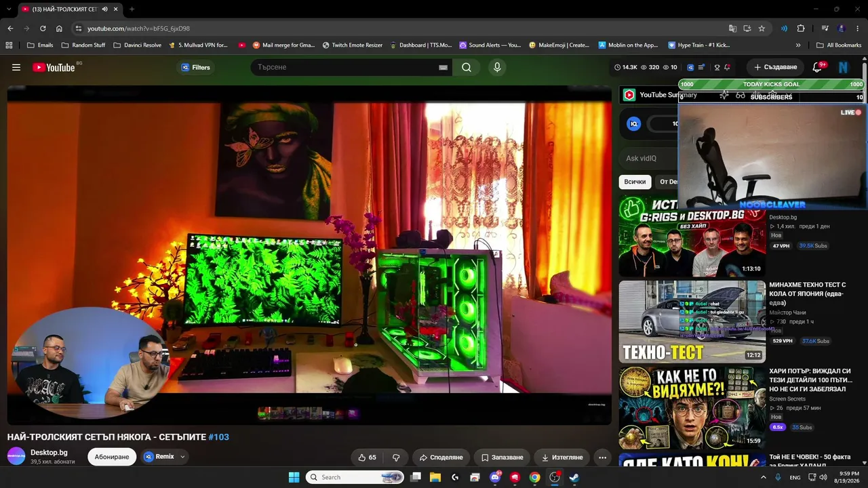Open the Davinci Resolve bookmark folder
The width and height of the screenshot is (868, 488).
(x=137, y=45)
